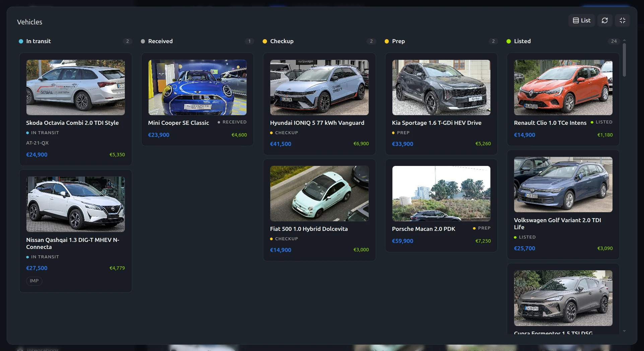
Task: Click Nissan Qashqai 1.3 DIG-T title
Action: tap(73, 243)
